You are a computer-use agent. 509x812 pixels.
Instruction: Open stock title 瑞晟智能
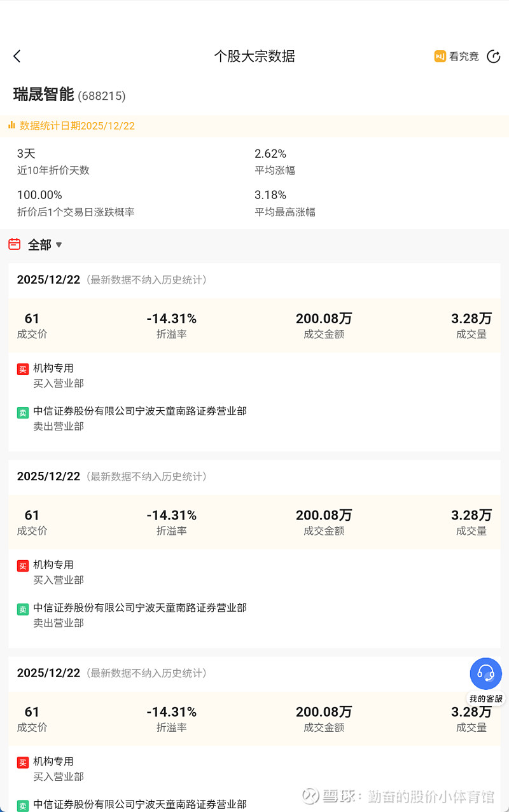click(44, 95)
